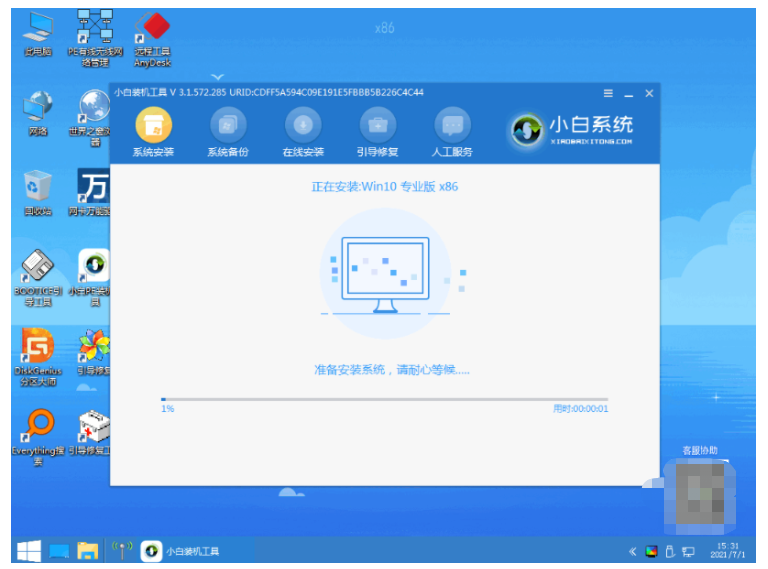
Task: Open 网络 desktop icon
Action: pos(38,114)
